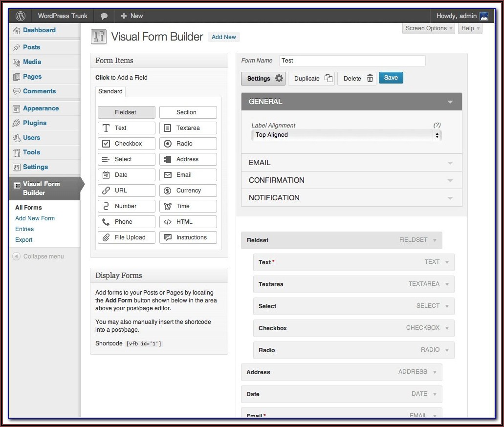The width and height of the screenshot is (504, 427).
Task: Expand the Textarea field options
Action: (x=446, y=284)
